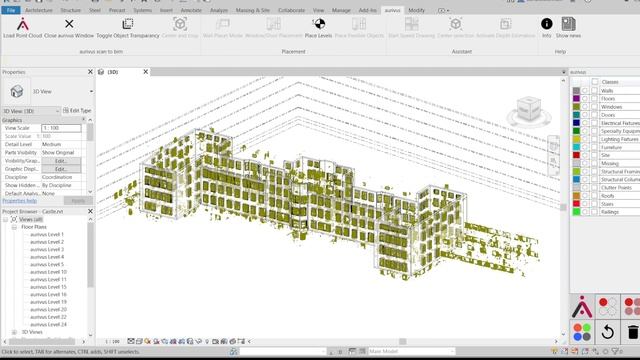640x360 pixels.
Task: Click the Project Browser vertical scrollbar
Action: [x=90, y=255]
